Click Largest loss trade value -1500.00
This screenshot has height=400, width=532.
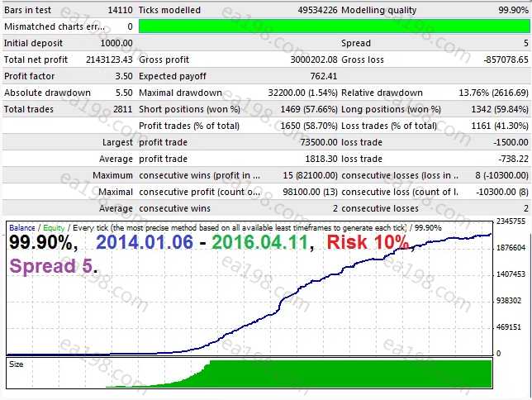click(511, 142)
